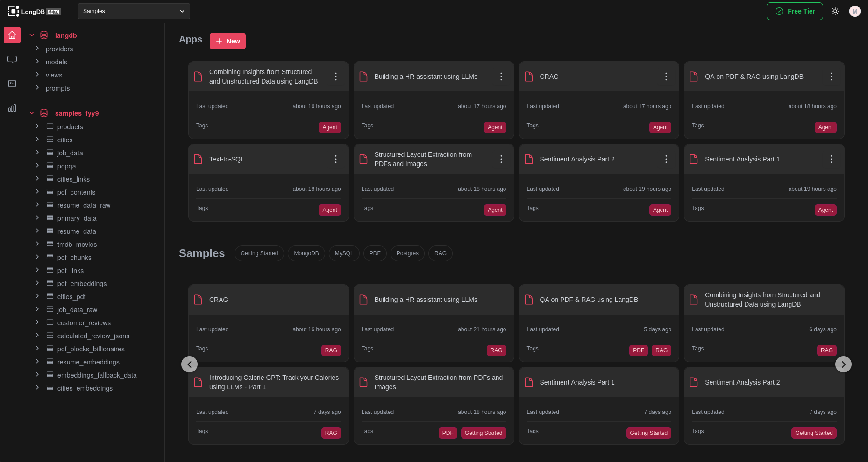868x462 pixels.
Task: Select the popqa table
Action: (66, 166)
